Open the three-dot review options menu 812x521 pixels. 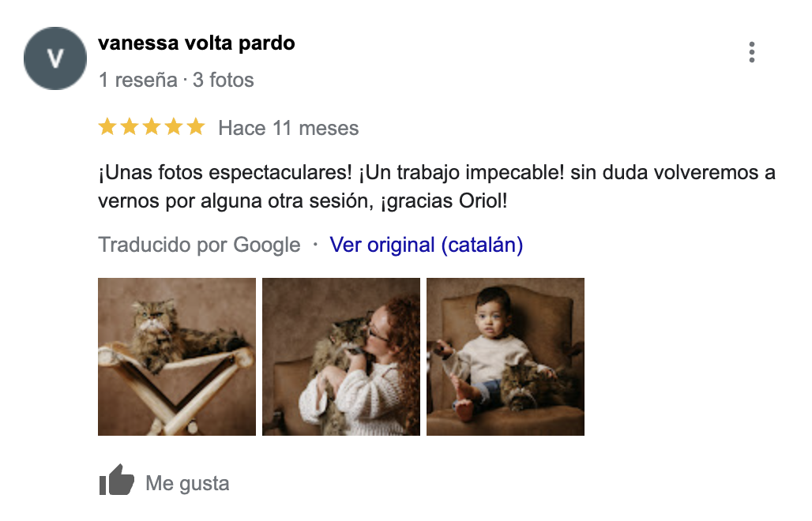pos(751,52)
